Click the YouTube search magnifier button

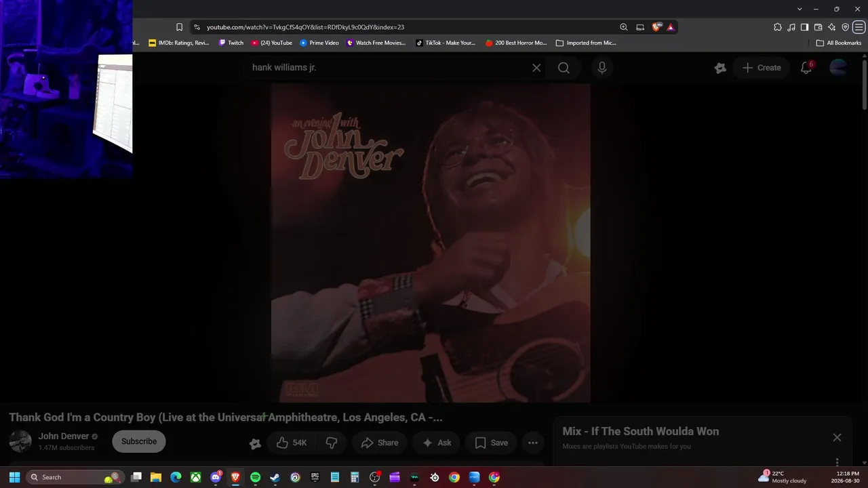pos(564,68)
